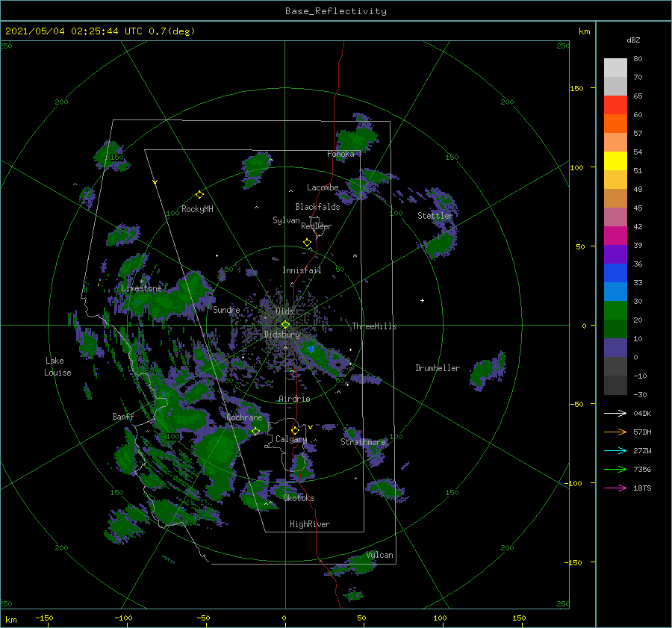Screen dimensions: 672x628
Task: Select the blue 36-33 dBZ swatch
Action: tap(615, 273)
